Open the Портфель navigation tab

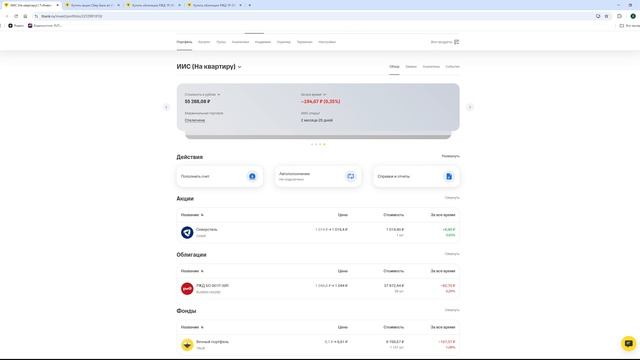click(184, 42)
